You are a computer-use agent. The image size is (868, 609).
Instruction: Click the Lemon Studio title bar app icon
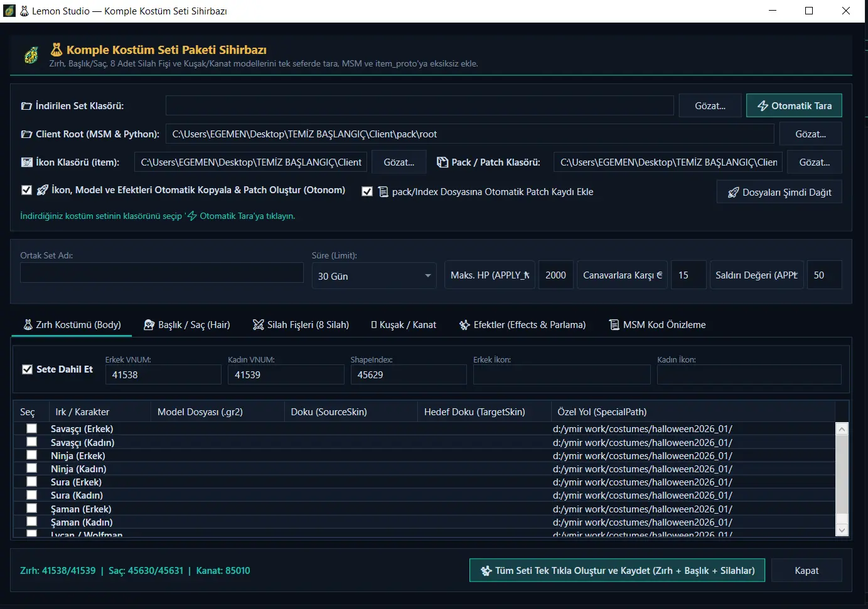(9, 11)
